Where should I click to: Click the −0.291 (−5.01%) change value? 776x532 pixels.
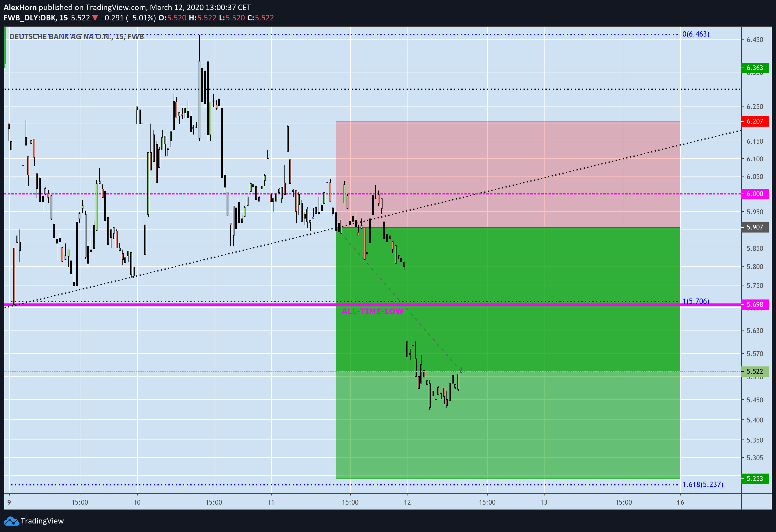click(128, 18)
